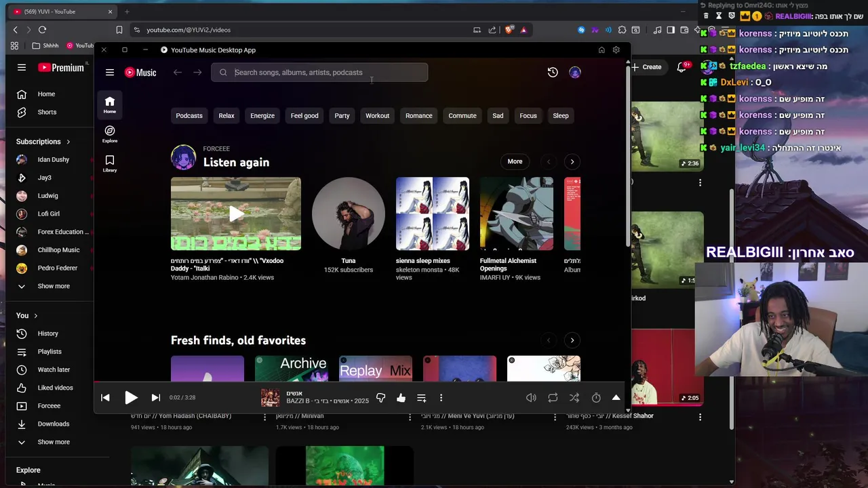Open the account avatar menu in Music
Screen dimensions: 868x488
pyautogui.click(x=575, y=73)
